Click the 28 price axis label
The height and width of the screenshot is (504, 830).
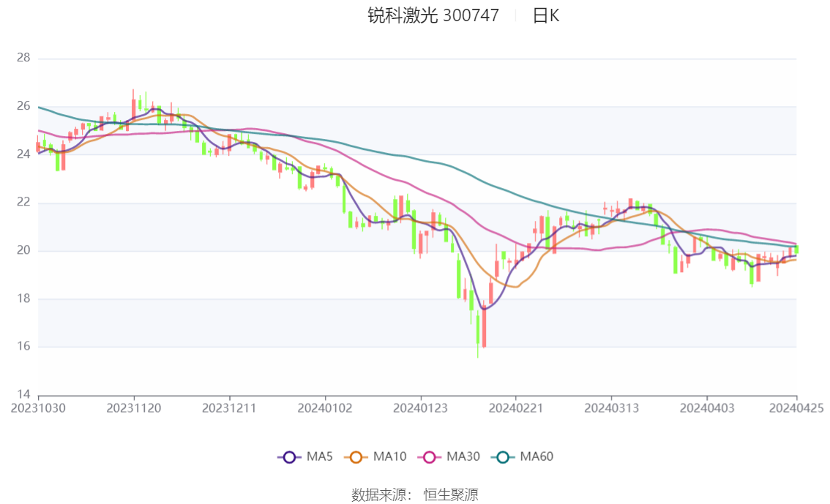click(23, 58)
